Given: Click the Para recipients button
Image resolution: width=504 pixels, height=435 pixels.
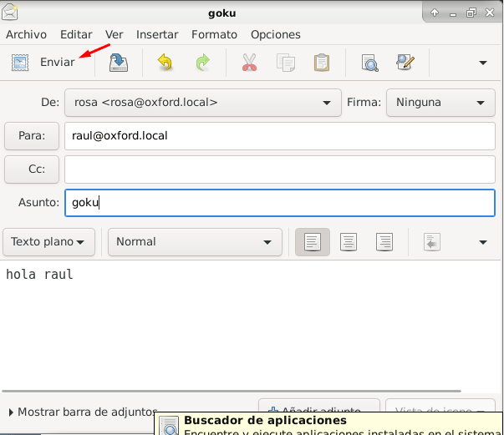Looking at the screenshot, I should pos(31,135).
